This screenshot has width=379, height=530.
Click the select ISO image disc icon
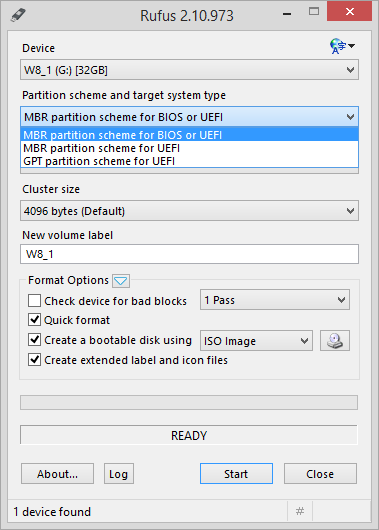pyautogui.click(x=335, y=340)
